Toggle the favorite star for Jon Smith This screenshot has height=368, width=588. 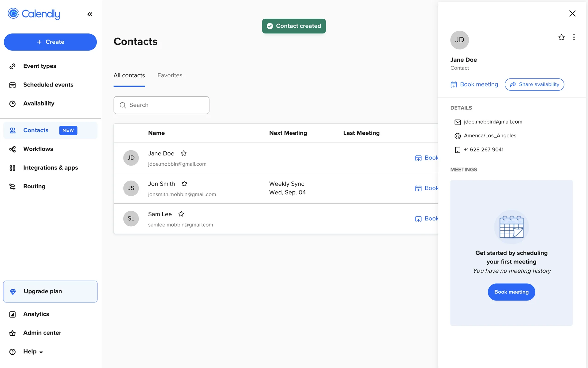(x=184, y=184)
